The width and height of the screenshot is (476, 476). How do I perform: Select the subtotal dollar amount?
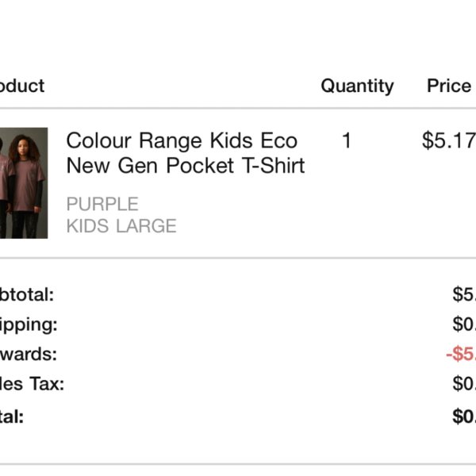click(x=464, y=294)
